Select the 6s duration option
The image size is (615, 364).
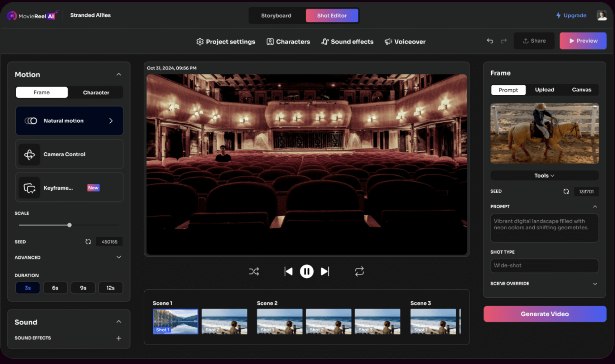coord(55,288)
